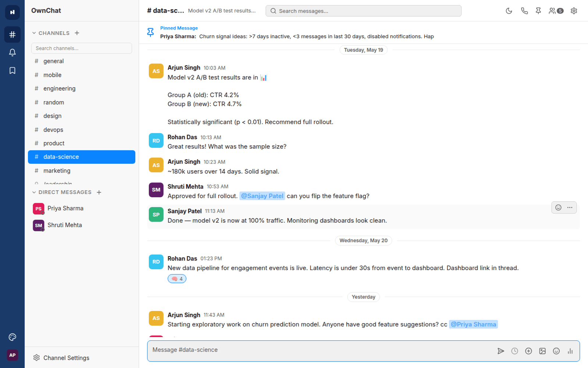Image resolution: width=588 pixels, height=368 pixels.
Task: Click the OwnChat workspace logo icon
Action: [12, 12]
